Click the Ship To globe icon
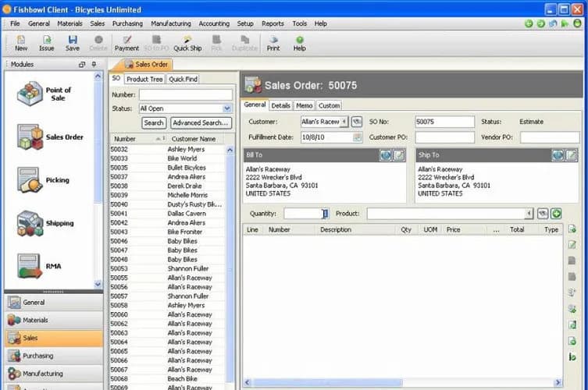Image resolution: width=588 pixels, height=390 pixels. [x=558, y=154]
